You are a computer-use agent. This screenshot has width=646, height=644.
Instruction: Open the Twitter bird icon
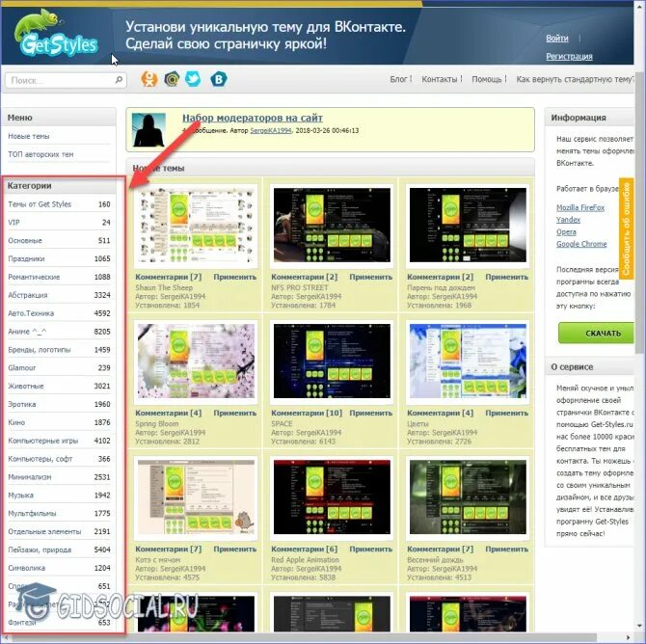[x=193, y=78]
